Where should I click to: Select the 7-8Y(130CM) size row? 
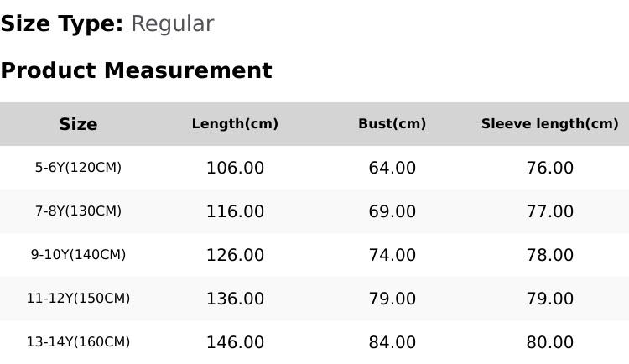(x=78, y=211)
